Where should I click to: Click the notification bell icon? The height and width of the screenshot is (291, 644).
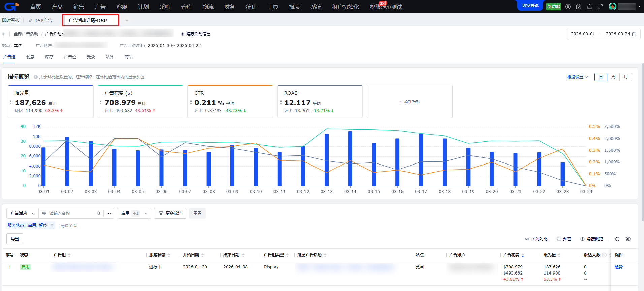589,7
